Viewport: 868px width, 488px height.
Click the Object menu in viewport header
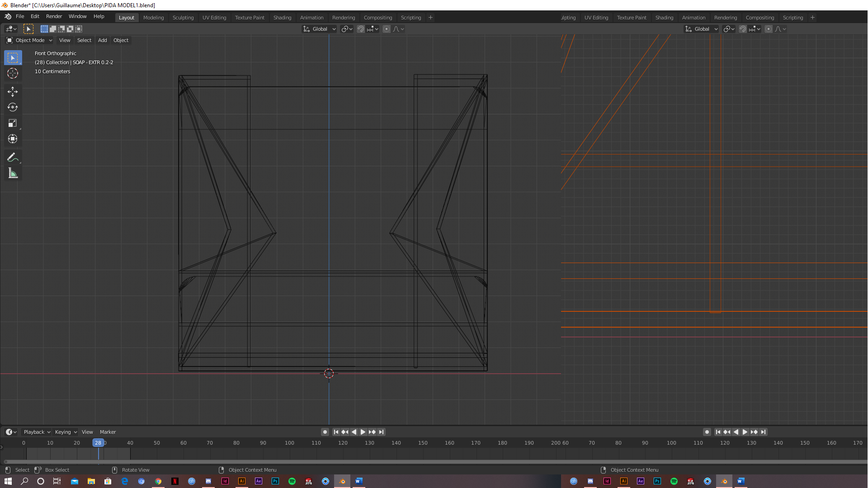click(x=121, y=40)
